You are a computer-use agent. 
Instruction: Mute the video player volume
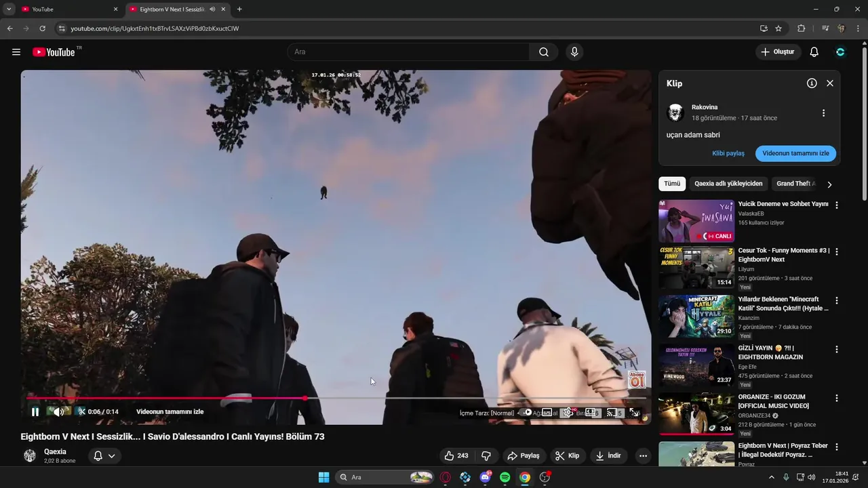(58, 411)
